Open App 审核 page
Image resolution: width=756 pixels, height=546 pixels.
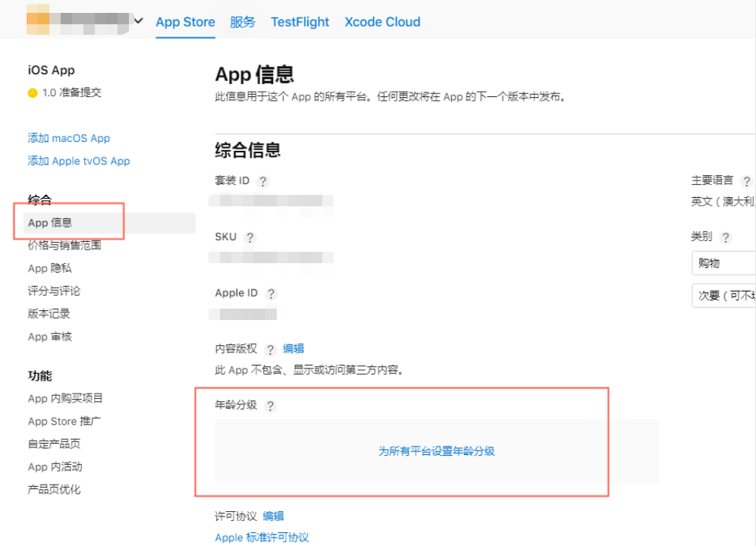tap(49, 337)
